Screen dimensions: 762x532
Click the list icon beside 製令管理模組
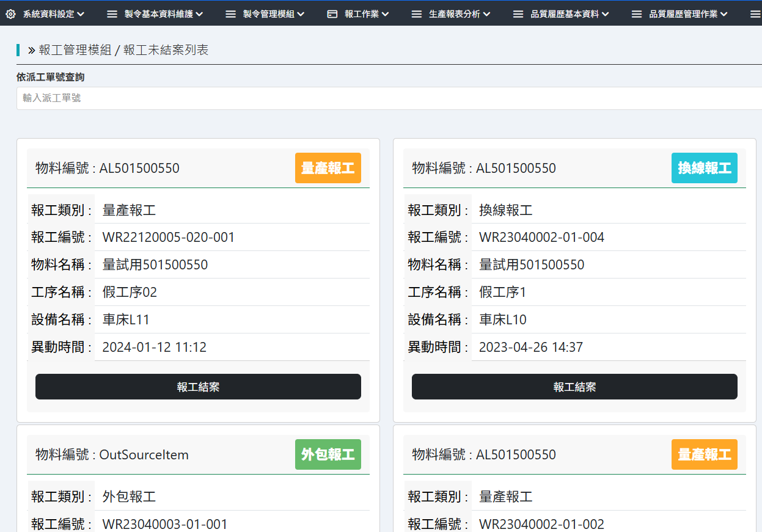pos(230,14)
